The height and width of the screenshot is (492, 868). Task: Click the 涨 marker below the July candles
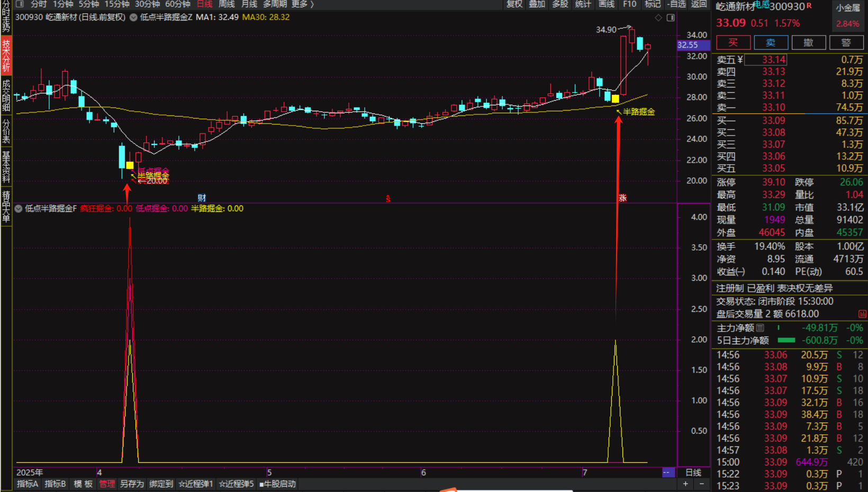click(x=622, y=198)
